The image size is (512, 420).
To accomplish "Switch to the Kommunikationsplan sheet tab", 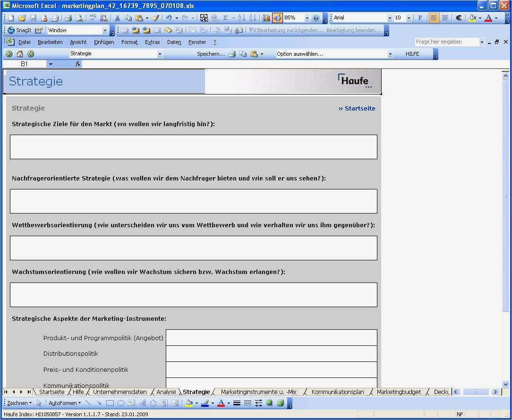I will click(338, 392).
